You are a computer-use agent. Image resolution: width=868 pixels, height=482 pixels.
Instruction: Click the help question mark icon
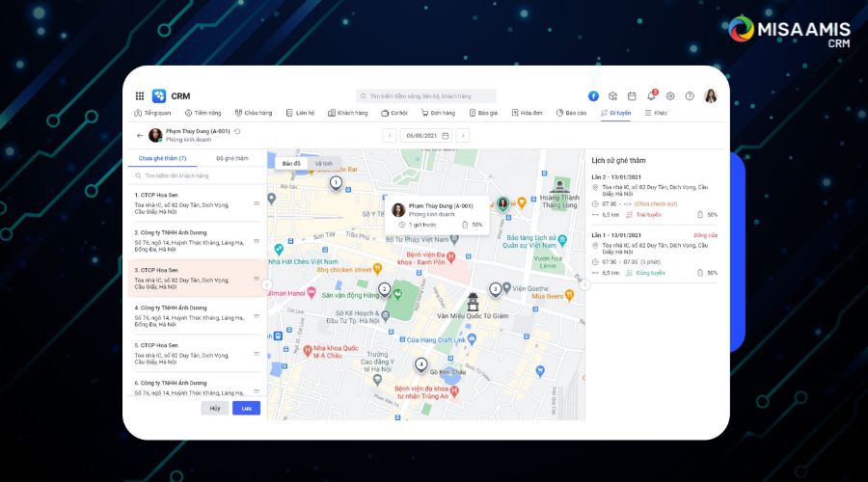[690, 96]
